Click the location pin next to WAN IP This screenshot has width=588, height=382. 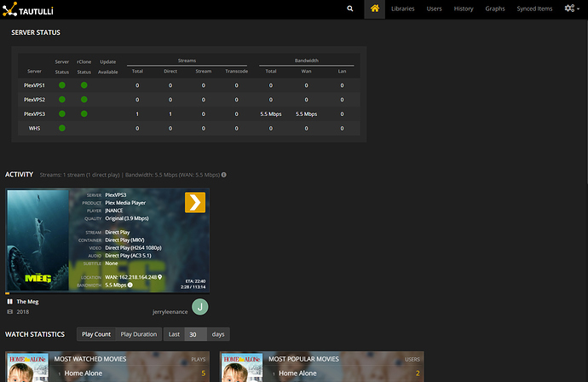coord(159,277)
